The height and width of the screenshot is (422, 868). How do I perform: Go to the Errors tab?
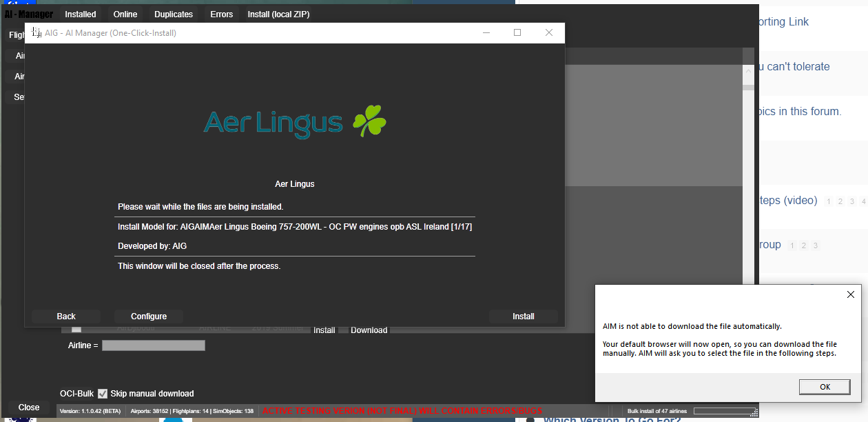point(222,14)
